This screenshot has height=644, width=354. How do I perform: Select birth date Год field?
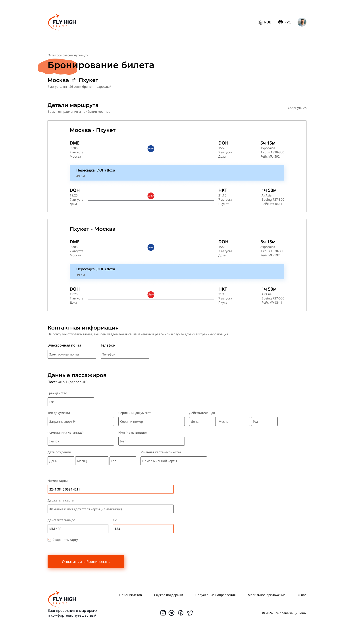tap(123, 461)
